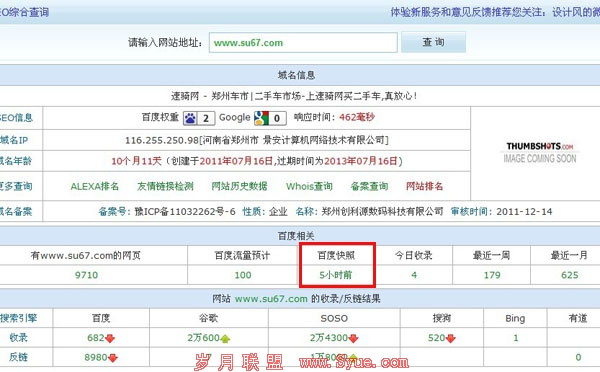Click the 查询 search button
This screenshot has height=372, width=600.
click(x=434, y=42)
